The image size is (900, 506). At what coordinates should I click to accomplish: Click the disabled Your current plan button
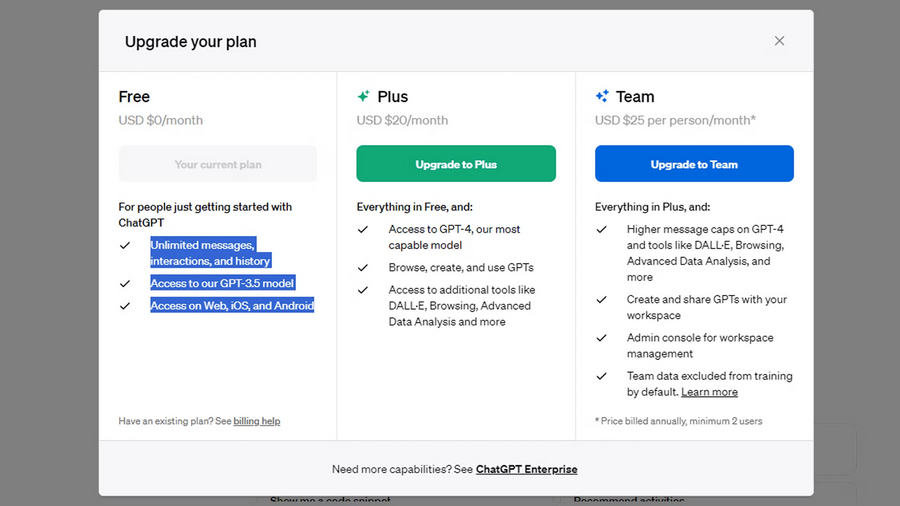point(218,164)
